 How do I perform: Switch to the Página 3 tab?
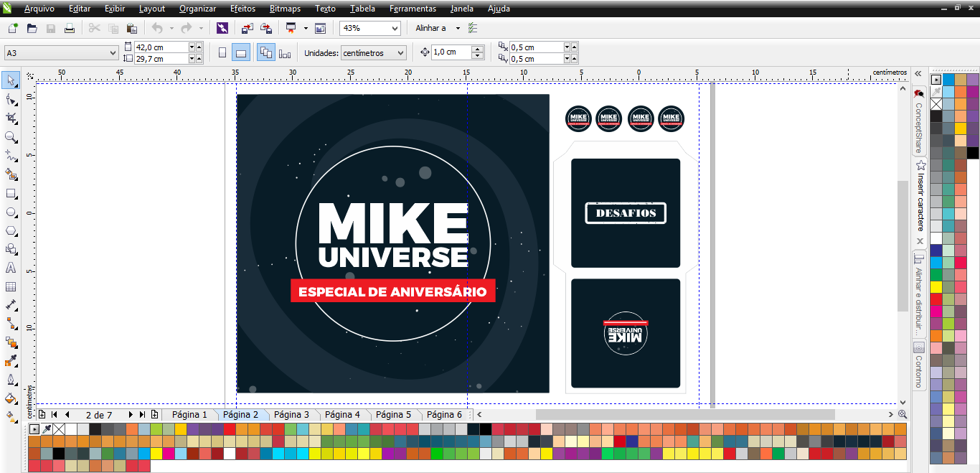click(x=291, y=415)
